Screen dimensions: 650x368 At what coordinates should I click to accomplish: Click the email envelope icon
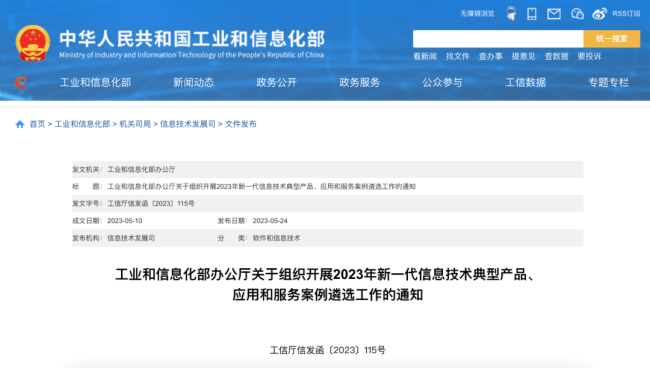click(554, 14)
